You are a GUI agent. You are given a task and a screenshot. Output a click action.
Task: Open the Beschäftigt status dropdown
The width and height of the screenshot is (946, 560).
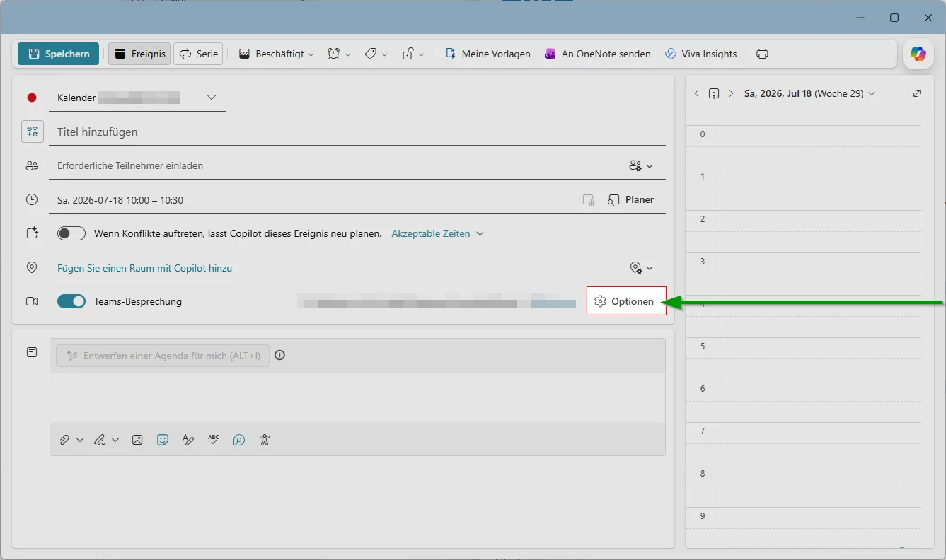(x=276, y=54)
